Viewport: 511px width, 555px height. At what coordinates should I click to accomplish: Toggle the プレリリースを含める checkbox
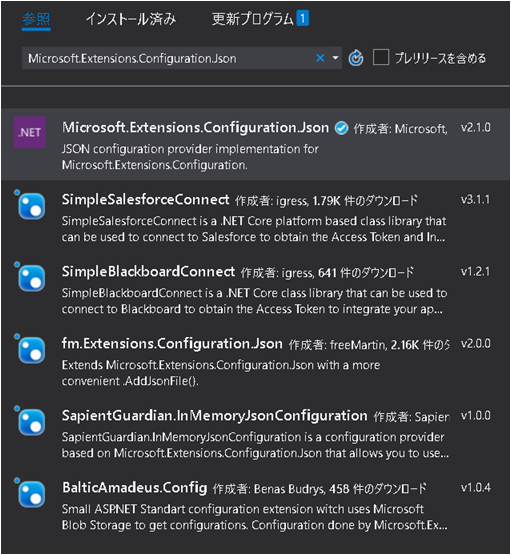pos(381,57)
